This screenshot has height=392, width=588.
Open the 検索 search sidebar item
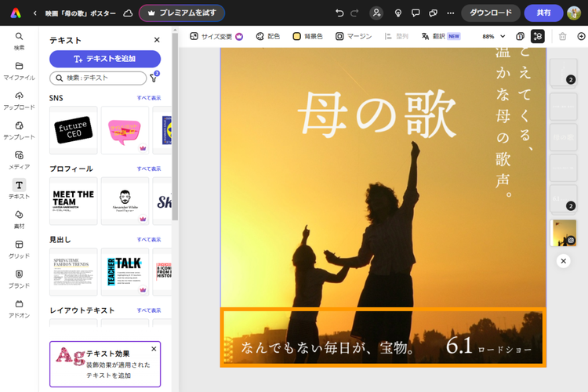tap(19, 41)
